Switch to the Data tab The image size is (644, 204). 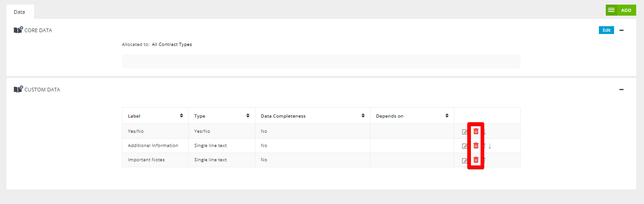(x=19, y=11)
